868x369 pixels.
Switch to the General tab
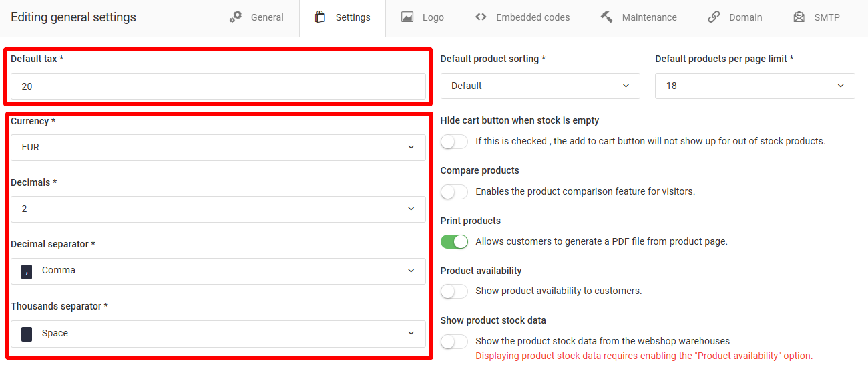[256, 17]
